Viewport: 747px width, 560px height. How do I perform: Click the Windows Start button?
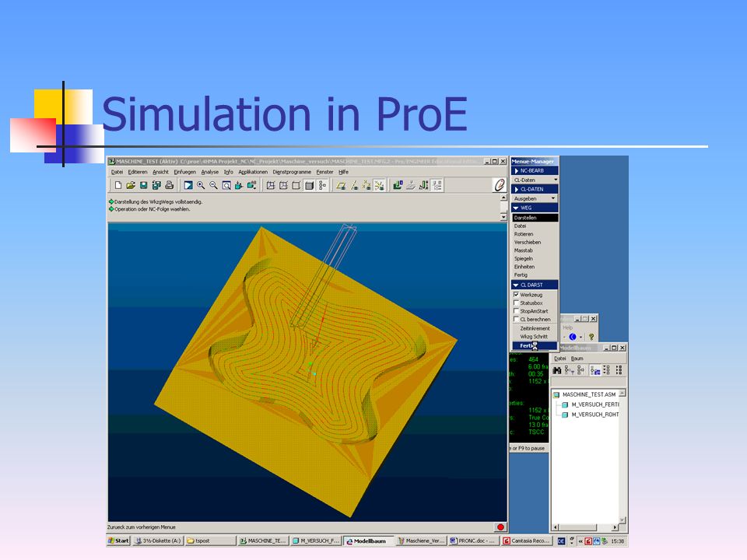click(x=118, y=541)
